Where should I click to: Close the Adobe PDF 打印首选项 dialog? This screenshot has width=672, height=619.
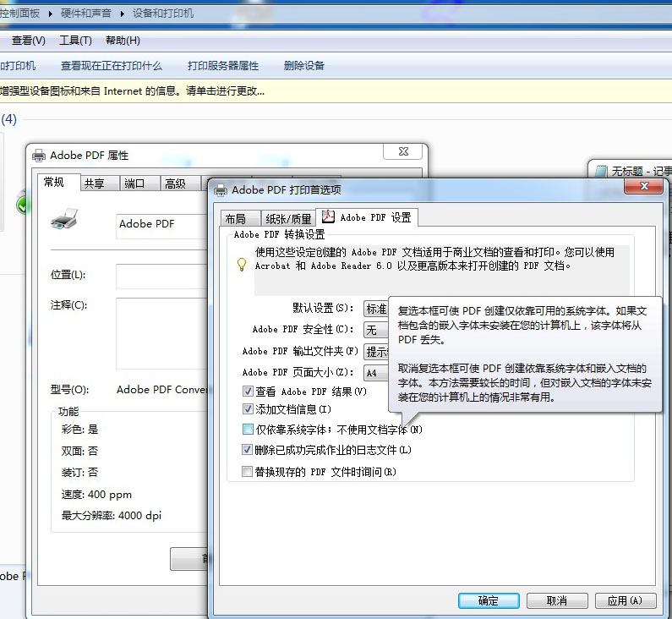click(x=644, y=186)
